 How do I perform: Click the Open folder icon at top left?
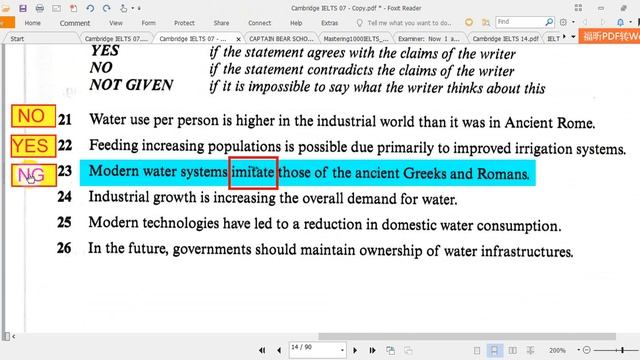click(5, 8)
